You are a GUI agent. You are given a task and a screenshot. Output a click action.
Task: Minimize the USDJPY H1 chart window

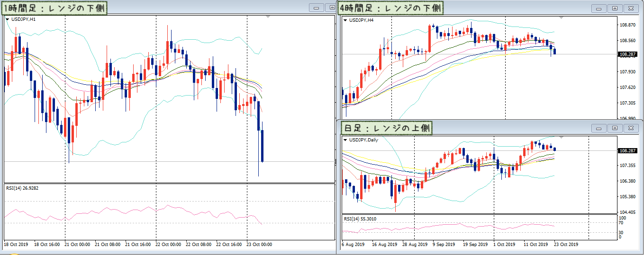[317, 8]
